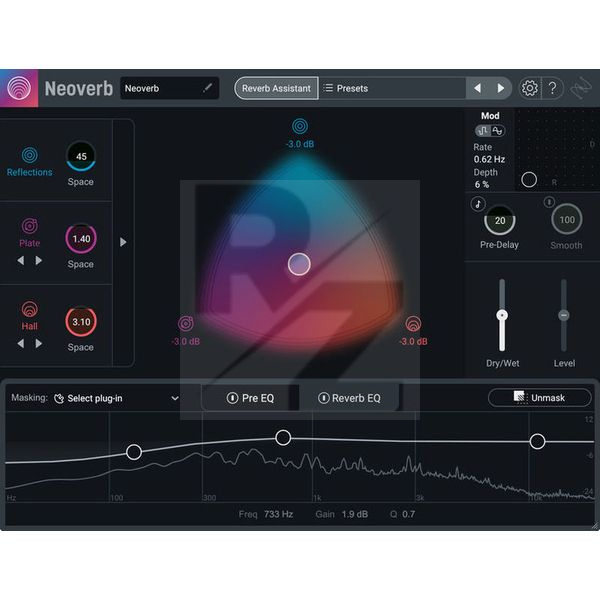The height and width of the screenshot is (600, 600).
Task: Select random modulation mode icon
Action: (483, 131)
